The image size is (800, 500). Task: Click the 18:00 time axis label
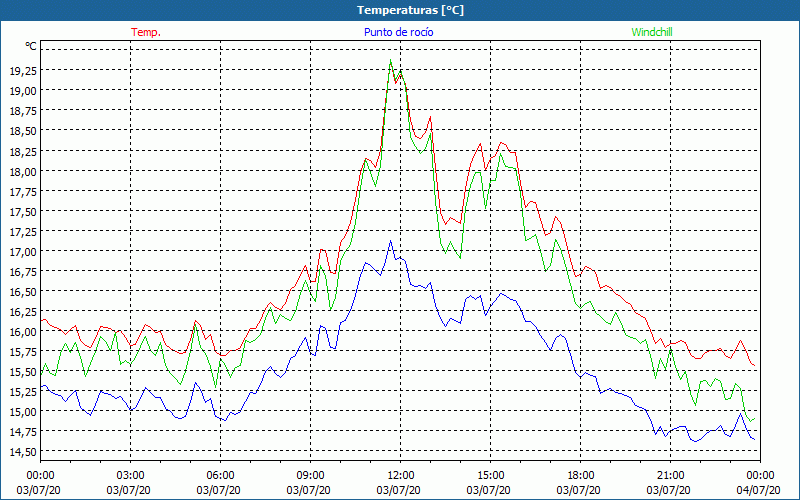point(581,476)
